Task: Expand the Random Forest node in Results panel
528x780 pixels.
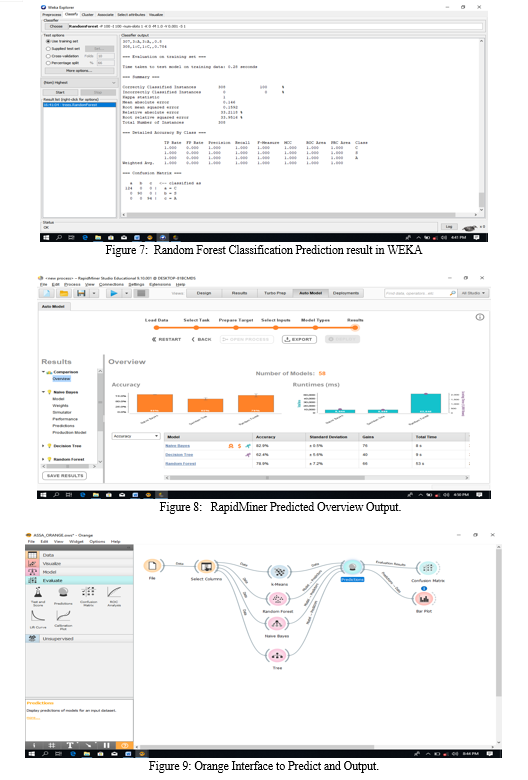Action: [43, 459]
